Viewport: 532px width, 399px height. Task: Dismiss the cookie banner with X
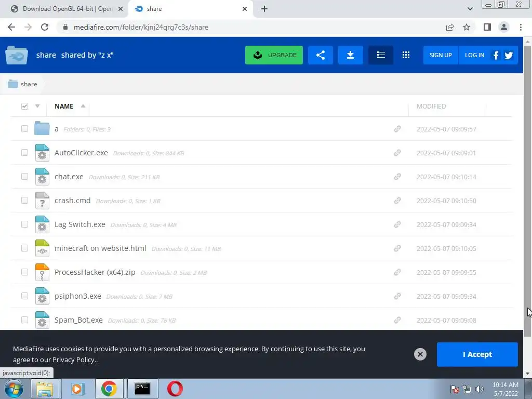(420, 354)
